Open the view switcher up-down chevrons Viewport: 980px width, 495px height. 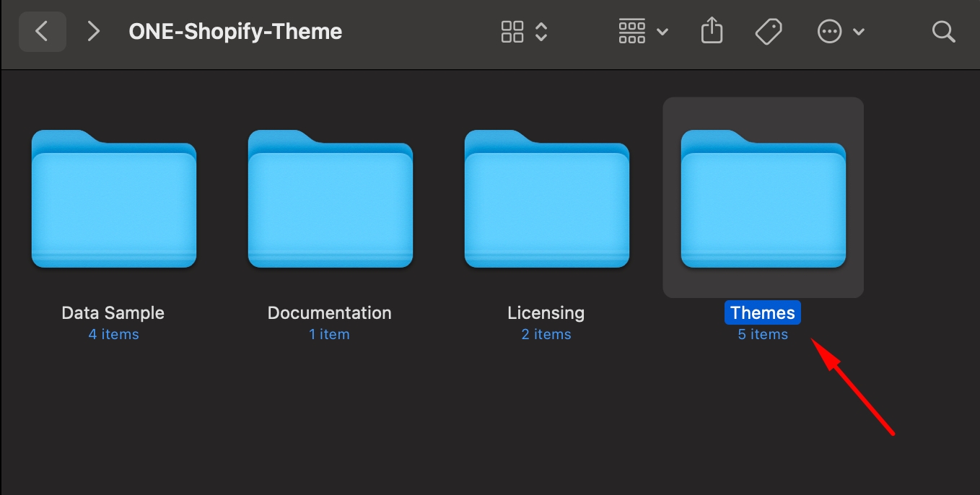point(541,32)
